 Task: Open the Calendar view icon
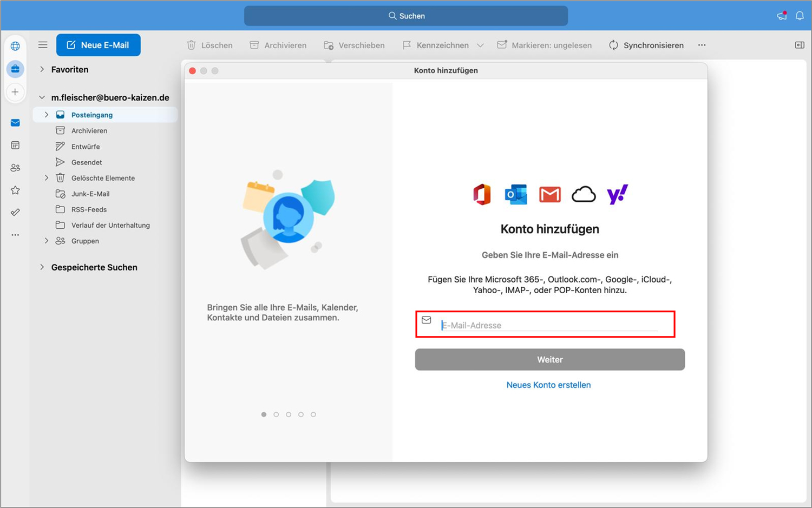[x=15, y=145]
